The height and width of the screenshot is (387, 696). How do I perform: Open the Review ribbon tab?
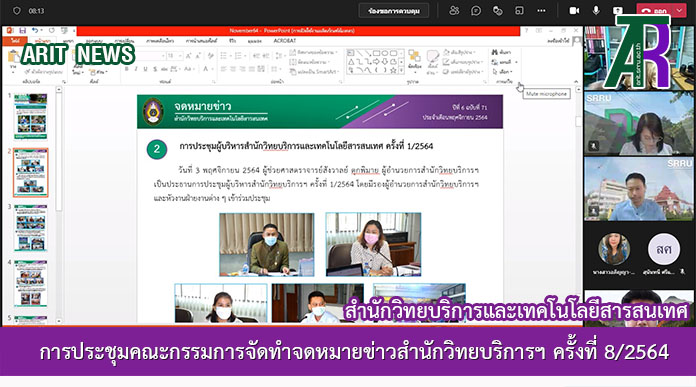(x=233, y=41)
